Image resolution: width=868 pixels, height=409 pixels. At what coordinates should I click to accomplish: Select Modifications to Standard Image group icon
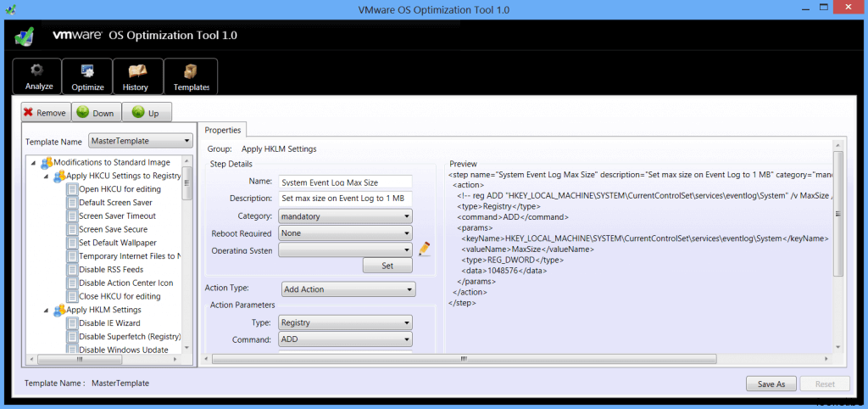coord(47,162)
